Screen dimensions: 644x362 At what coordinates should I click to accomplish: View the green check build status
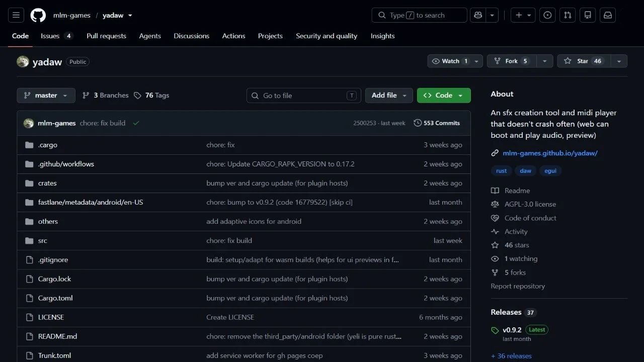coord(136,123)
